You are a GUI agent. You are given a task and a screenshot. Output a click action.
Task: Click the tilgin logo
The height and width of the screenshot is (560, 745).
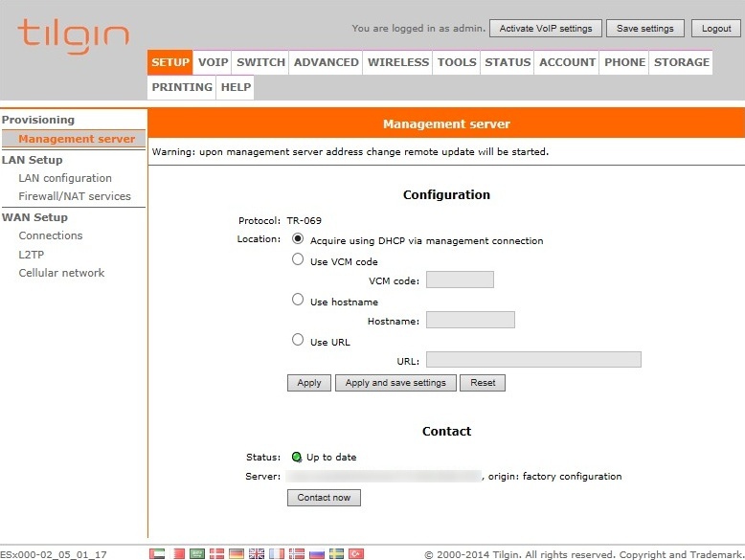(x=73, y=36)
